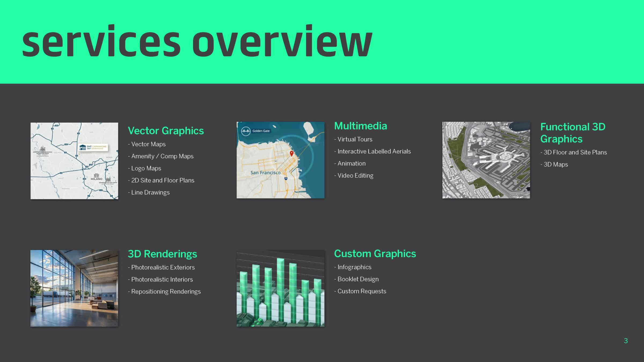Click the Golden Gate bridge icon
The image size is (644, 362).
(x=246, y=131)
